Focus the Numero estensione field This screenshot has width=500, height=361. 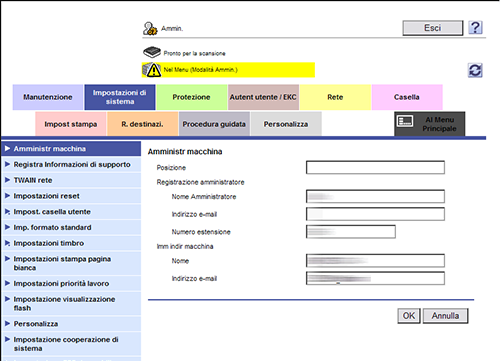pyautogui.click(x=351, y=232)
